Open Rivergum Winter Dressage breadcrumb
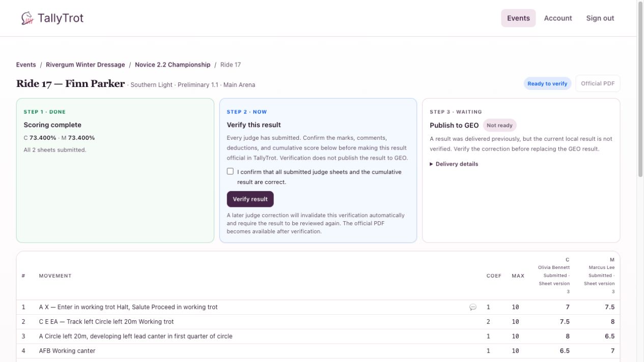Viewport: 644px width, 362px height. [85, 65]
